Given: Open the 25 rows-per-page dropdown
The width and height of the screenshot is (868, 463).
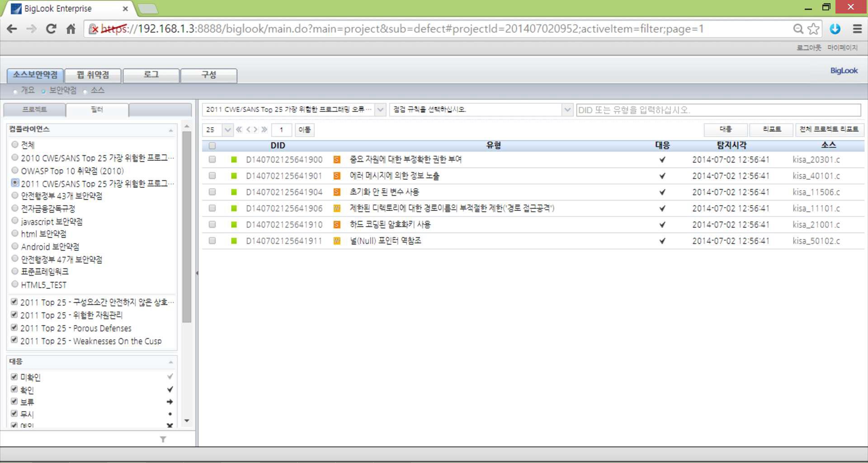Looking at the screenshot, I should click(x=227, y=130).
